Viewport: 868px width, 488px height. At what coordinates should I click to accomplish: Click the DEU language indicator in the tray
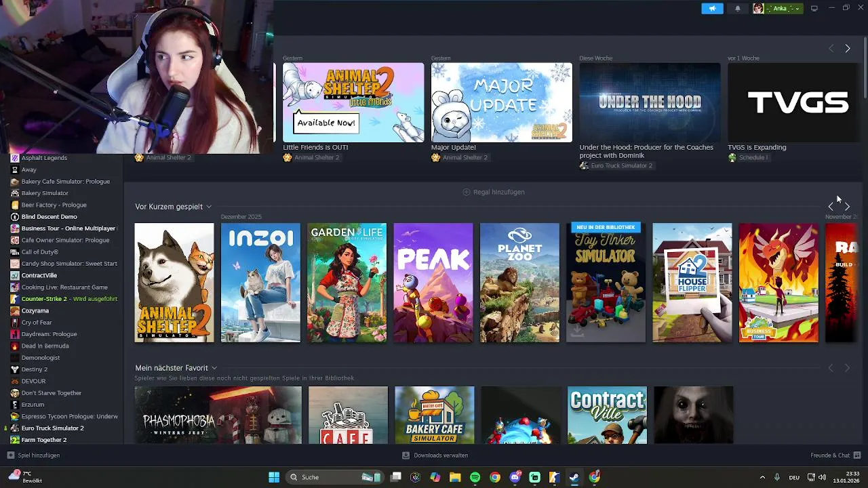coord(794,477)
